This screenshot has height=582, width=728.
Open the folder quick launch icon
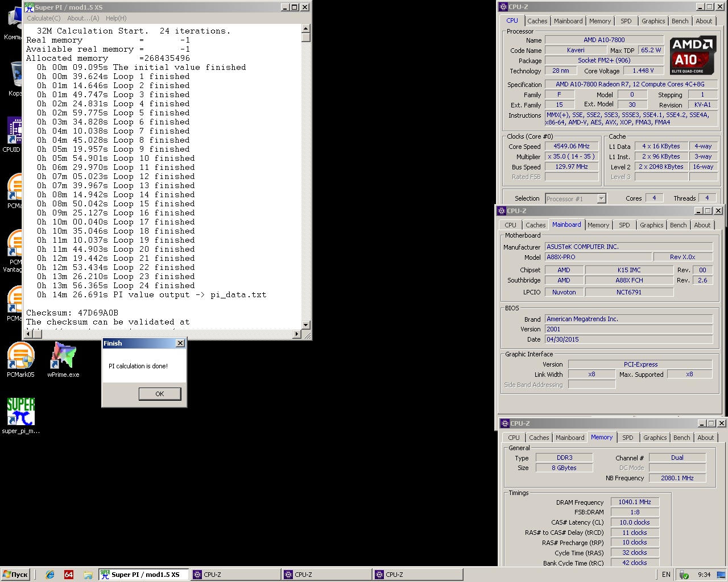[88, 575]
